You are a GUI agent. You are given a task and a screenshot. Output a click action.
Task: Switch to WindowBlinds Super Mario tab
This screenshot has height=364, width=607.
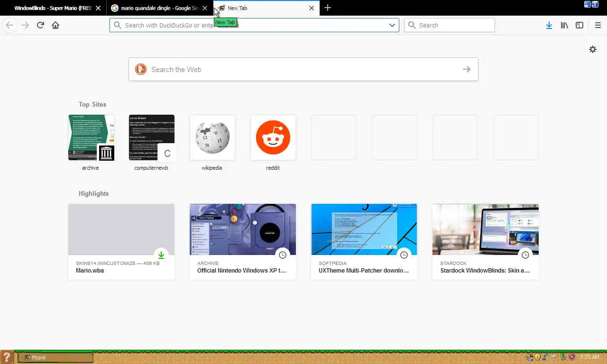coord(53,8)
